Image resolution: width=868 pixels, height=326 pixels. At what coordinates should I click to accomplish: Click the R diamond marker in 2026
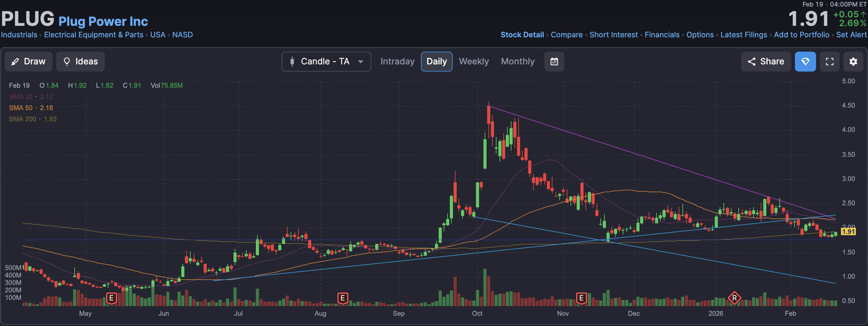734,298
